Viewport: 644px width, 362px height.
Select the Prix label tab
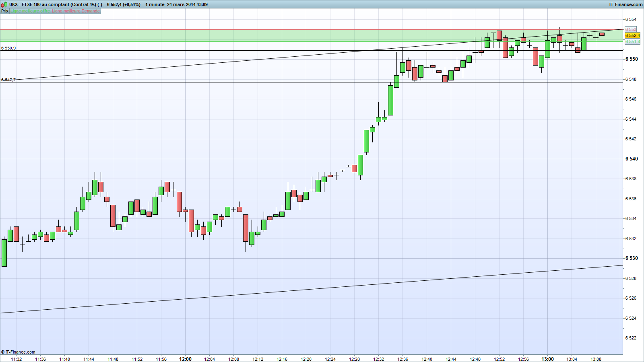pos(5,11)
